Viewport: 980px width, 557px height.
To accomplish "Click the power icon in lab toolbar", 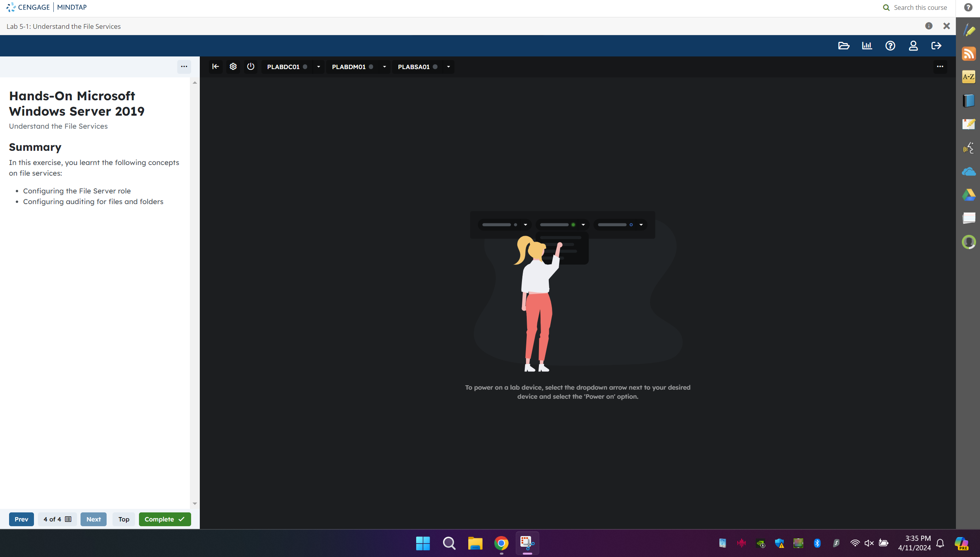I will [251, 67].
